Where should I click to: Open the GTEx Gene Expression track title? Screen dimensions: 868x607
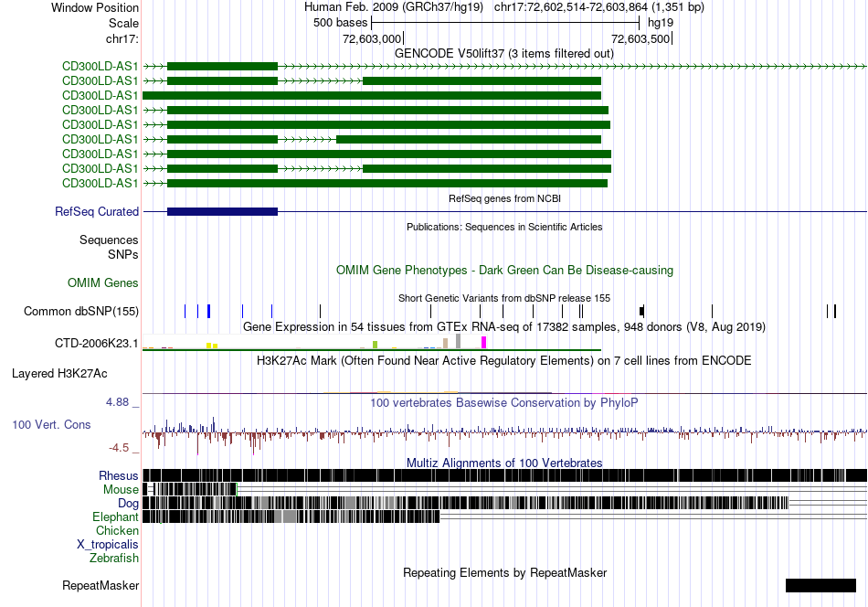pyautogui.click(x=504, y=326)
